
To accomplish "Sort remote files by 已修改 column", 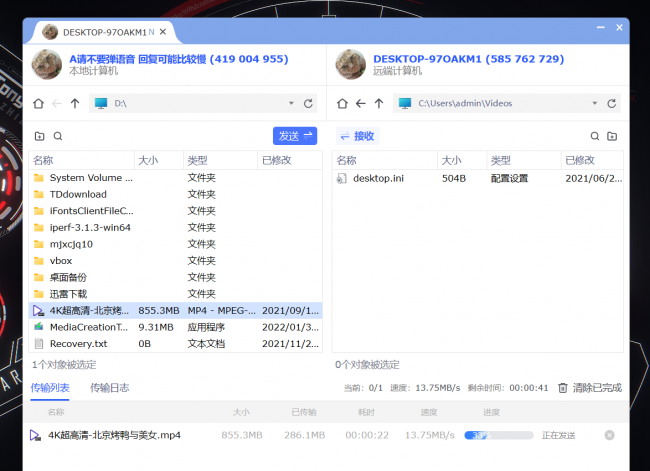I will coord(592,160).
